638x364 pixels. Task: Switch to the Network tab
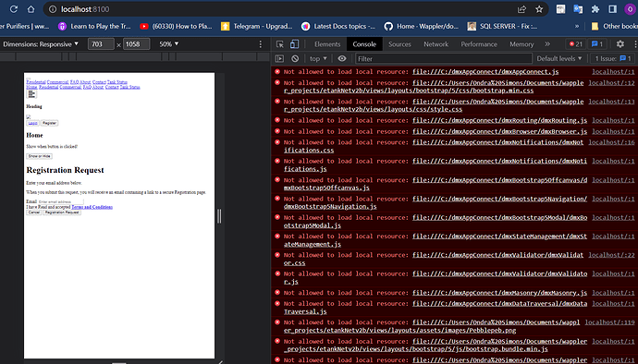(436, 44)
